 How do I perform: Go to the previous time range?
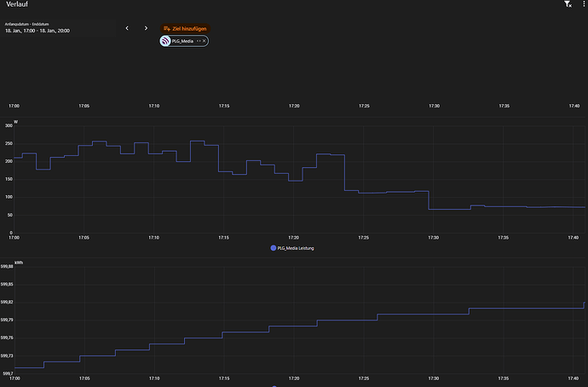click(127, 28)
